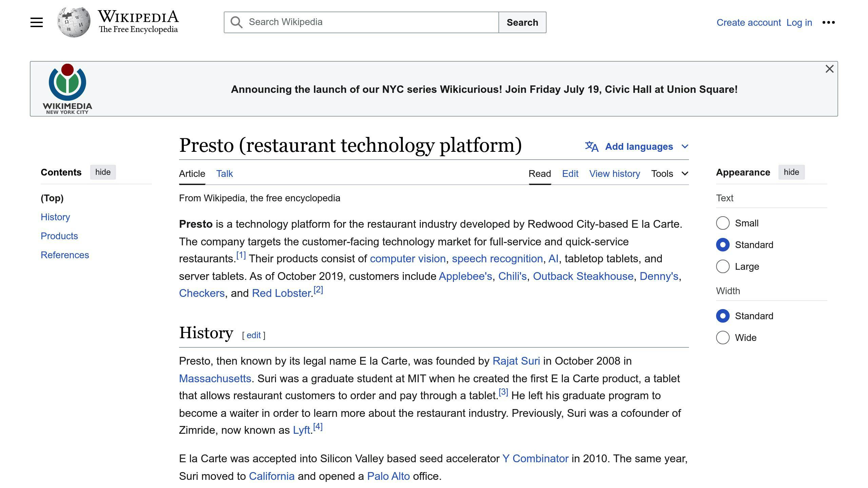Open the Y Combinator link
The height and width of the screenshot is (488, 868).
click(x=535, y=459)
